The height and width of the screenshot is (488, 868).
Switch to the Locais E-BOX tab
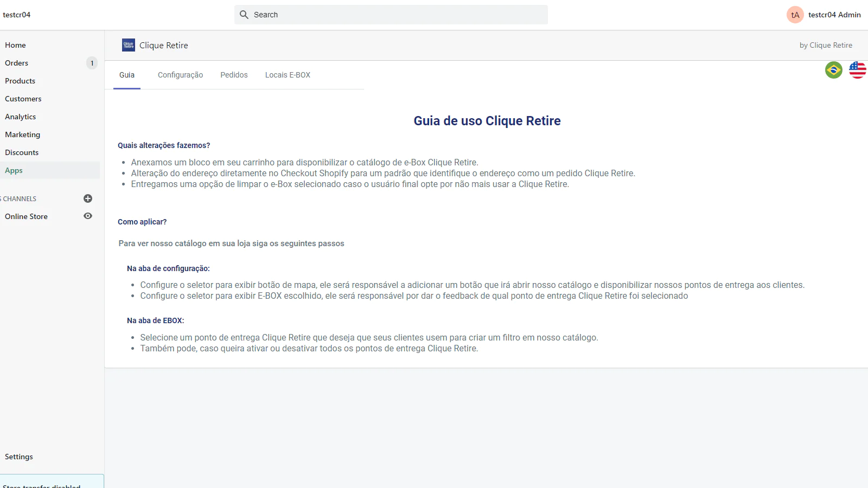point(288,75)
